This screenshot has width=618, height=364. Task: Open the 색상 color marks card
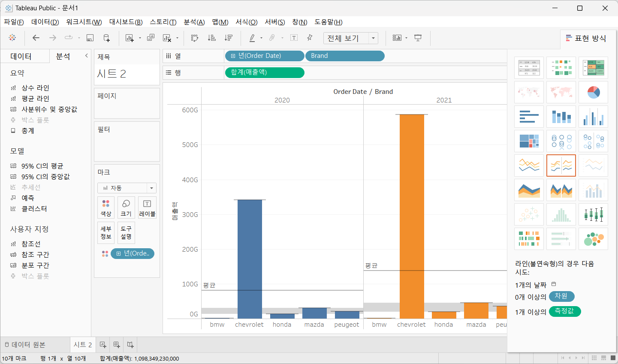click(106, 208)
